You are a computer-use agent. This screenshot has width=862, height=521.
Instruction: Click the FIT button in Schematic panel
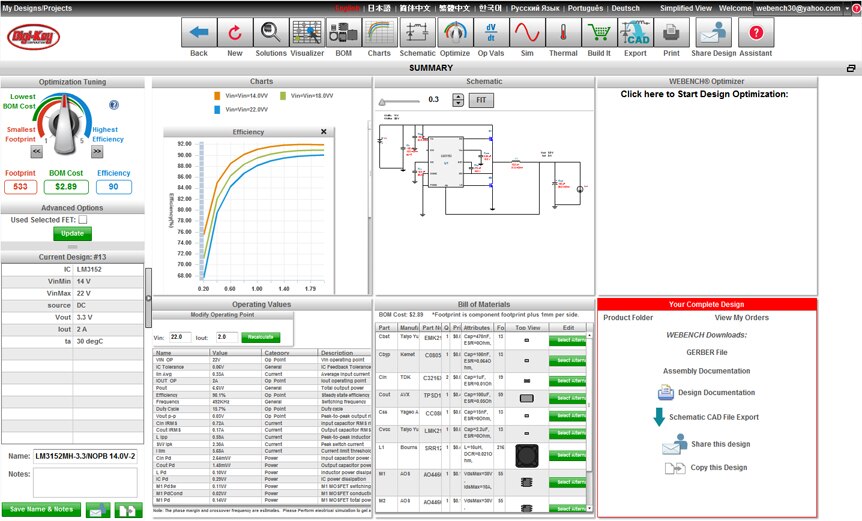pos(482,101)
